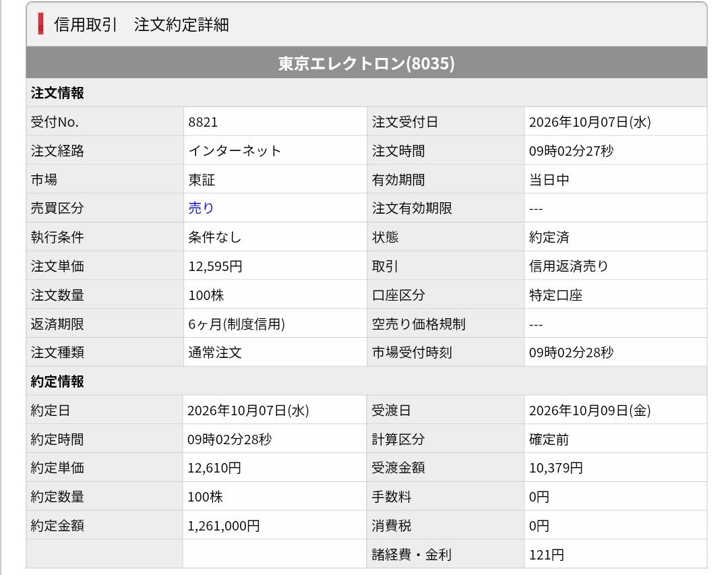Select the 受渡金額 row label

tap(398, 468)
